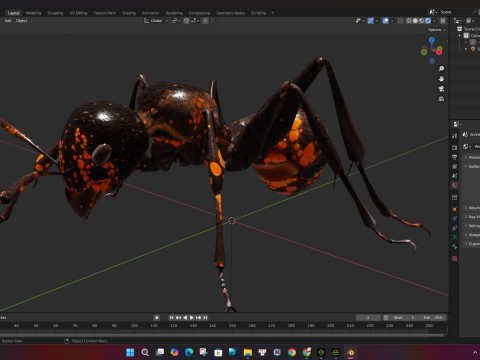The image size is (480, 360).
Task: Jump to timeline end frame
Action: pyautogui.click(x=205, y=318)
